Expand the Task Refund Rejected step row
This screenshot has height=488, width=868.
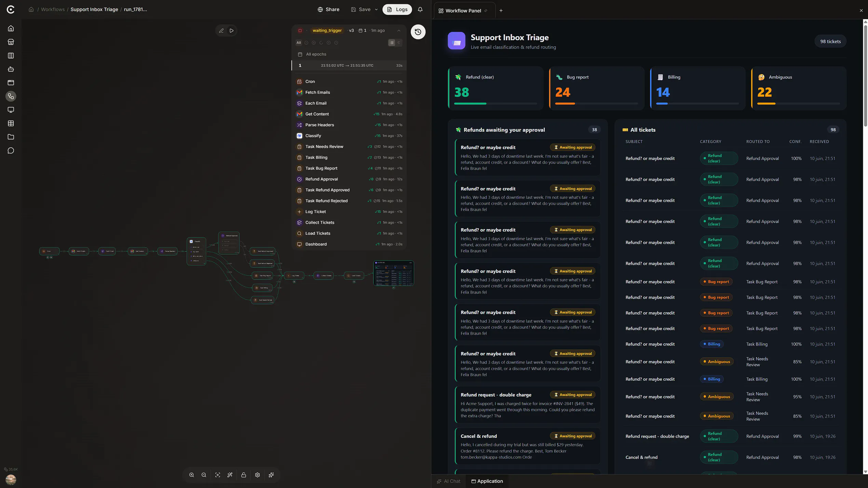point(349,201)
